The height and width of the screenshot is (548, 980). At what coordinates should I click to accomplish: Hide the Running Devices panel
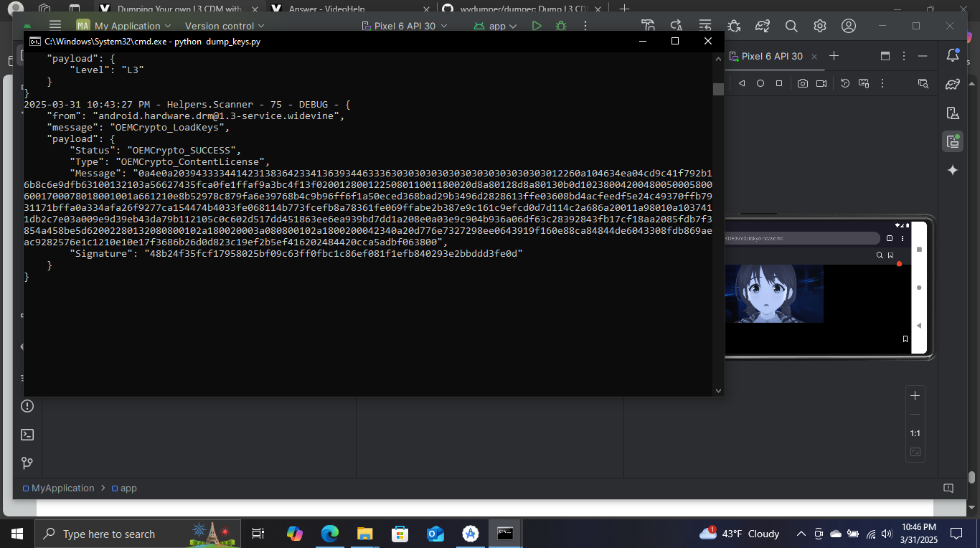[923, 56]
